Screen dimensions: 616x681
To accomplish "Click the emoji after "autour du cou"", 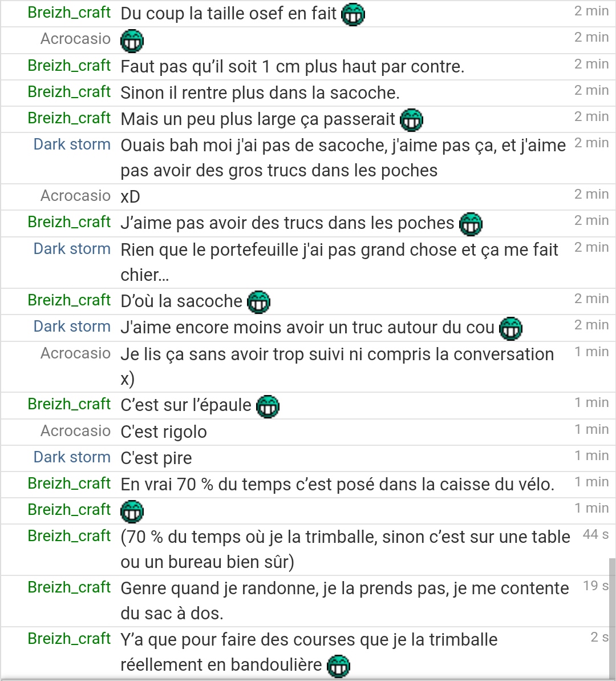I will tap(511, 328).
